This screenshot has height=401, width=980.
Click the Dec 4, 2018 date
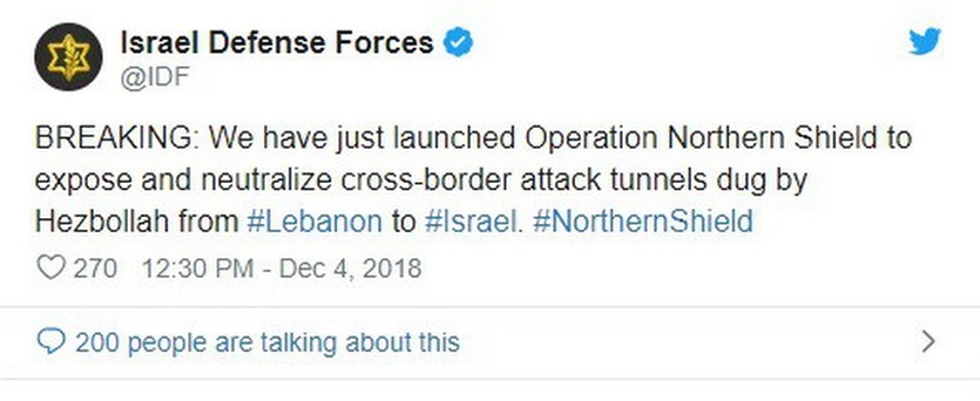(x=350, y=269)
